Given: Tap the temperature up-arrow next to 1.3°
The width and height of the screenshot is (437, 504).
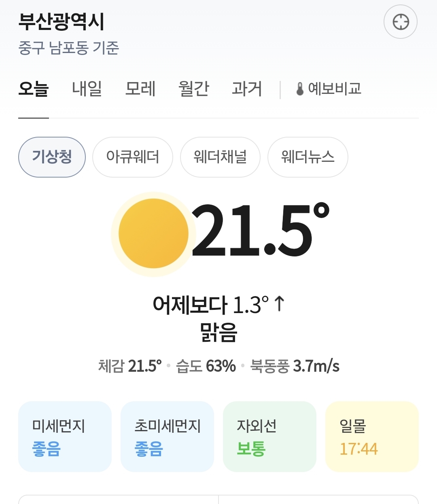Looking at the screenshot, I should (279, 304).
